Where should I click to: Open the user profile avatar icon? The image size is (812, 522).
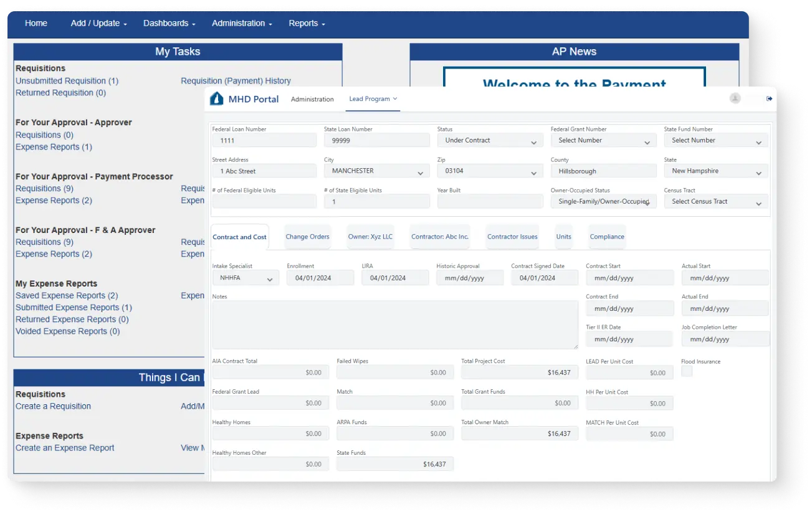[x=735, y=98]
